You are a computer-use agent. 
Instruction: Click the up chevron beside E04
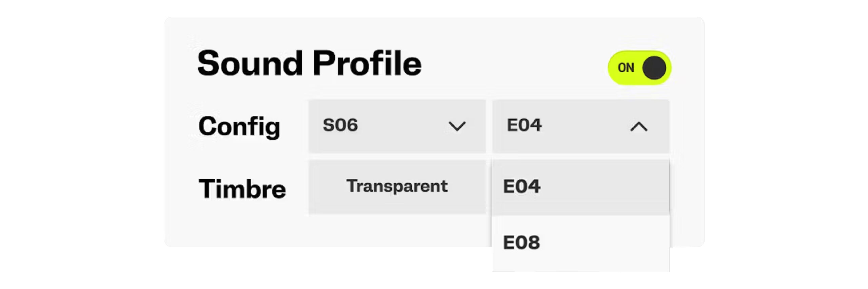coord(639,127)
